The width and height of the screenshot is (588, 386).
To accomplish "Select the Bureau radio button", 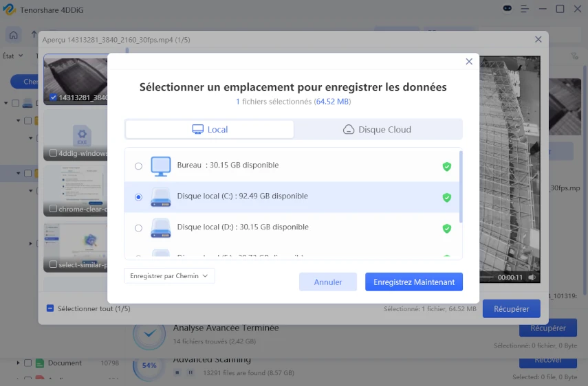I will click(138, 166).
